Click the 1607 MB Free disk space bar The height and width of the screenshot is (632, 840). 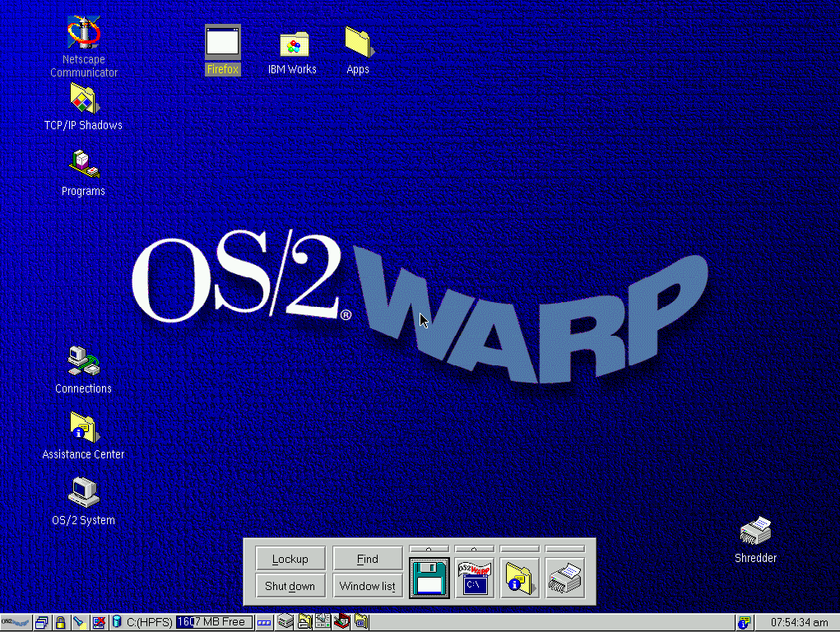(x=214, y=622)
